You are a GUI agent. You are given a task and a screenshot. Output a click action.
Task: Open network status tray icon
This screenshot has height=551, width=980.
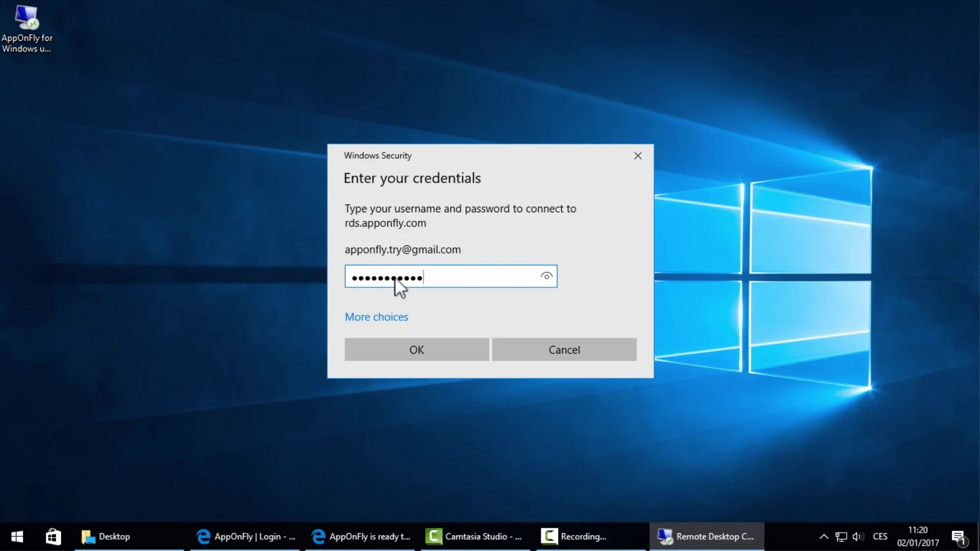pos(841,537)
